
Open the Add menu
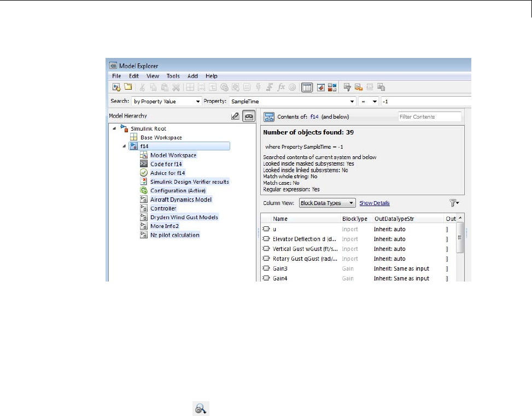192,76
